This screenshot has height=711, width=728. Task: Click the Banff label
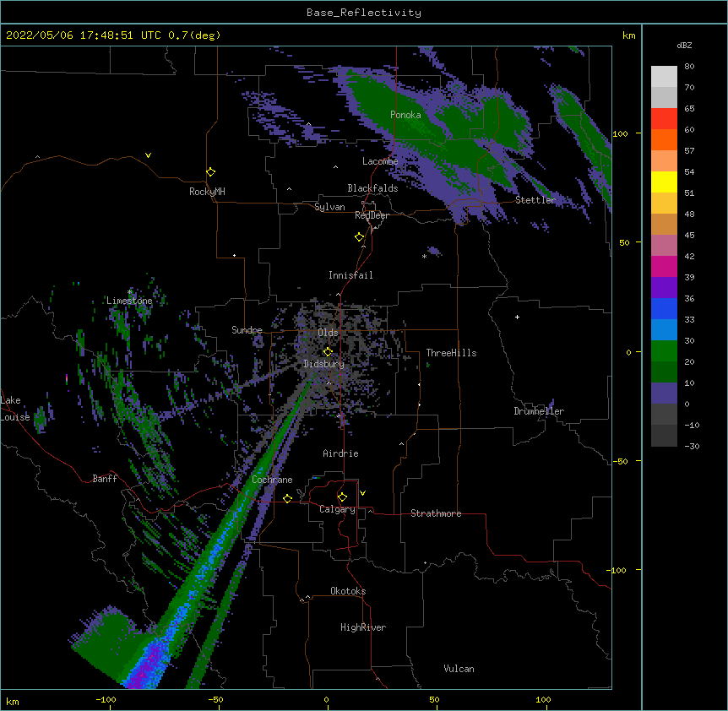[105, 479]
